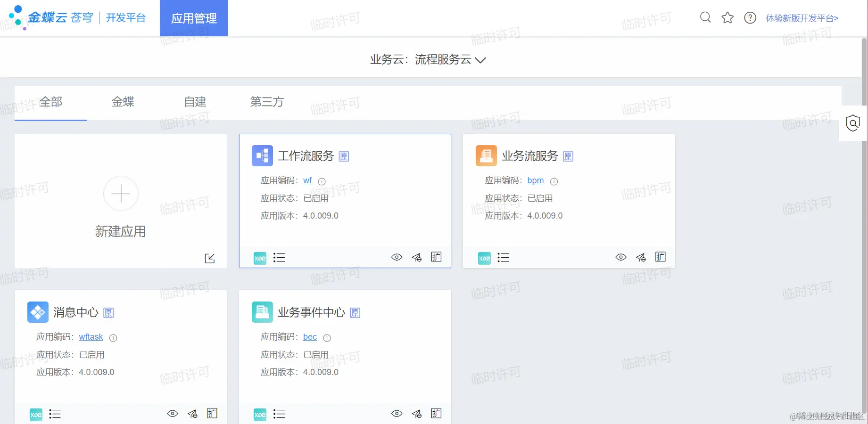868x424 pixels.
Task: Click the 金蝶云苍穹 开发平台 logo
Action: pos(77,17)
